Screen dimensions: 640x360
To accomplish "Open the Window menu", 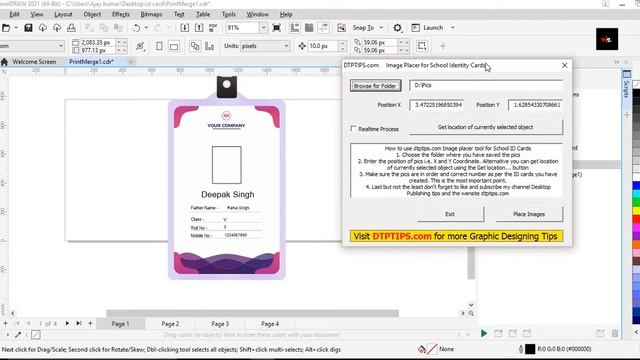I will pos(258,14).
